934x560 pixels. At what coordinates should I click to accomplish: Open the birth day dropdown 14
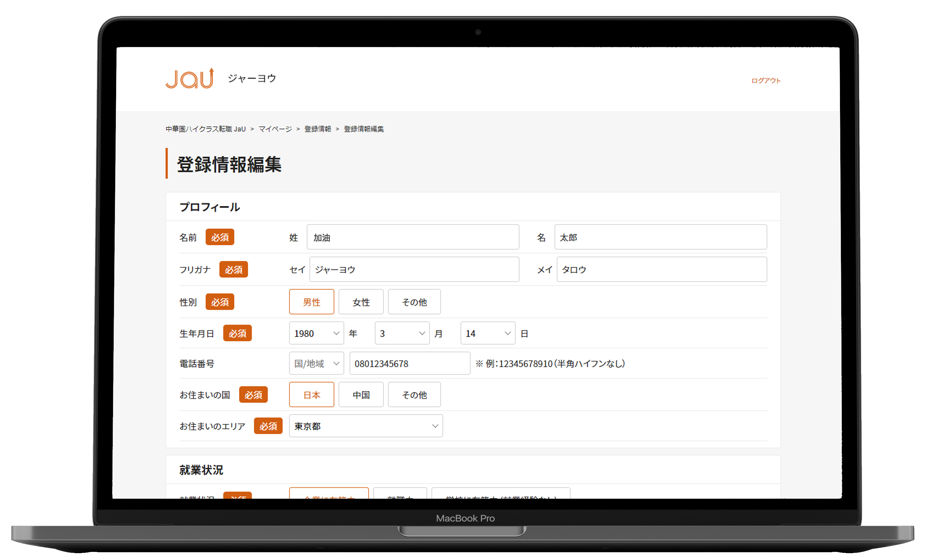tap(487, 333)
